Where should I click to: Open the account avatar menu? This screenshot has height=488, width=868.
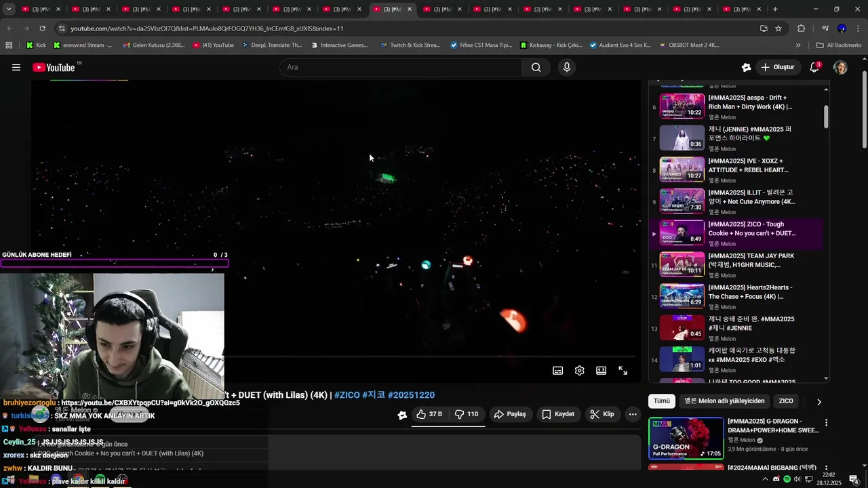840,67
